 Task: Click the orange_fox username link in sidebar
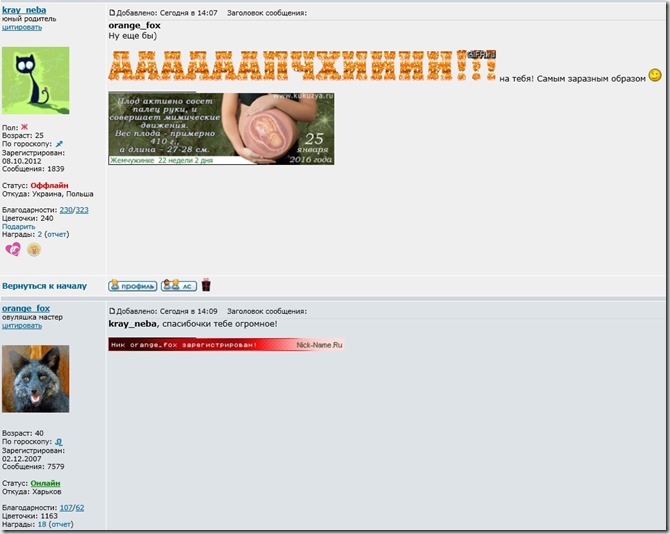click(x=26, y=308)
